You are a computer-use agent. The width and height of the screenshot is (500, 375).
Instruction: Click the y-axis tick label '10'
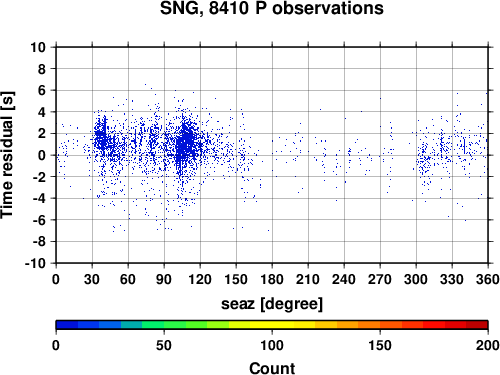[38, 47]
